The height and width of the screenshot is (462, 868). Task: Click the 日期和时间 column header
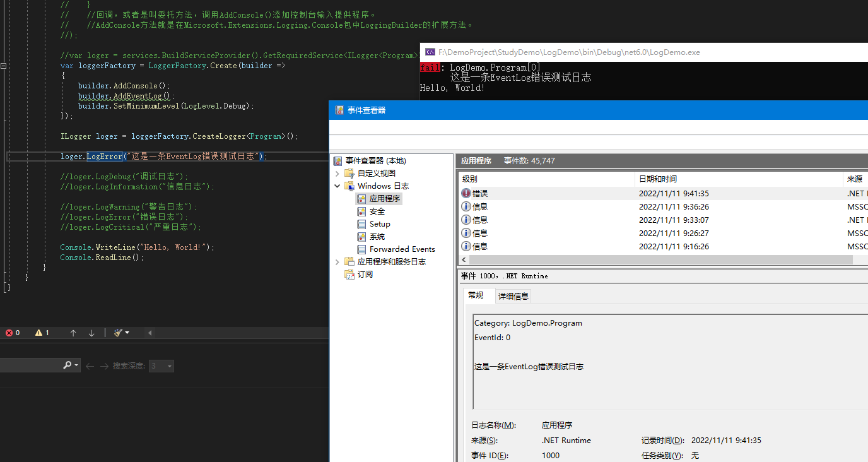tap(657, 179)
